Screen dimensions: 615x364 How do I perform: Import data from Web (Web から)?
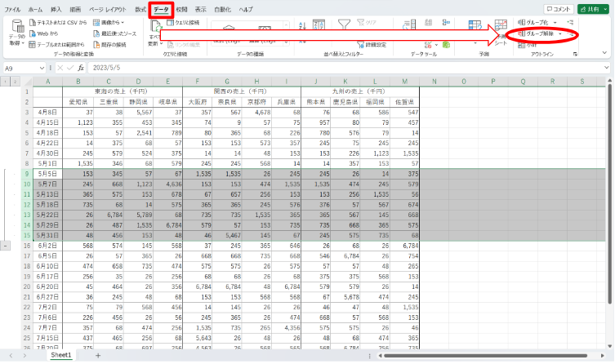[48, 33]
